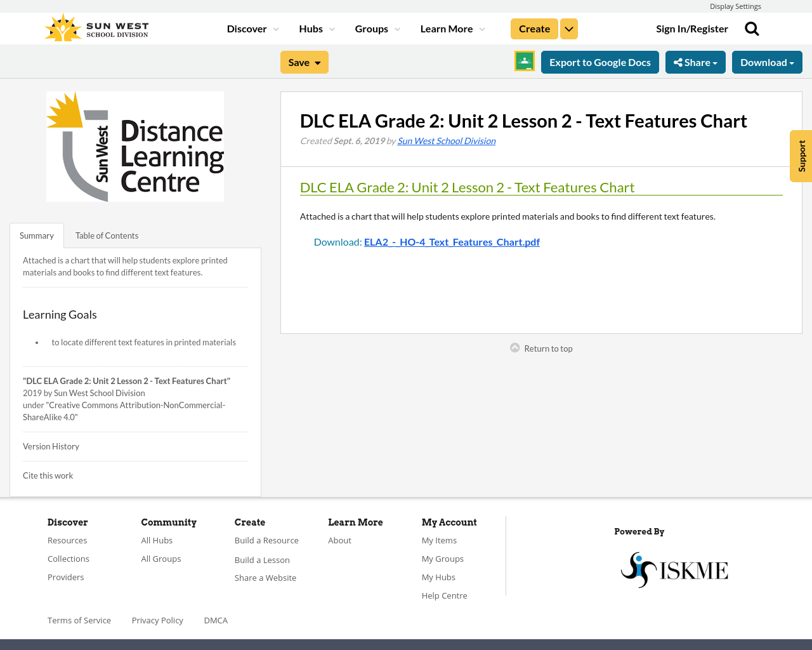Open the Distance Learning Centre logo image
This screenshot has height=650, width=812.
coord(135,146)
